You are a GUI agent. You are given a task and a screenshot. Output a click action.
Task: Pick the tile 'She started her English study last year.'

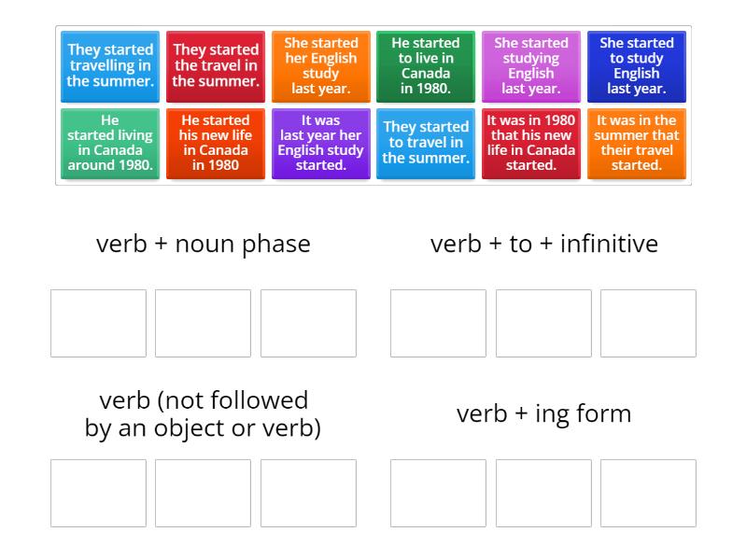320,66
